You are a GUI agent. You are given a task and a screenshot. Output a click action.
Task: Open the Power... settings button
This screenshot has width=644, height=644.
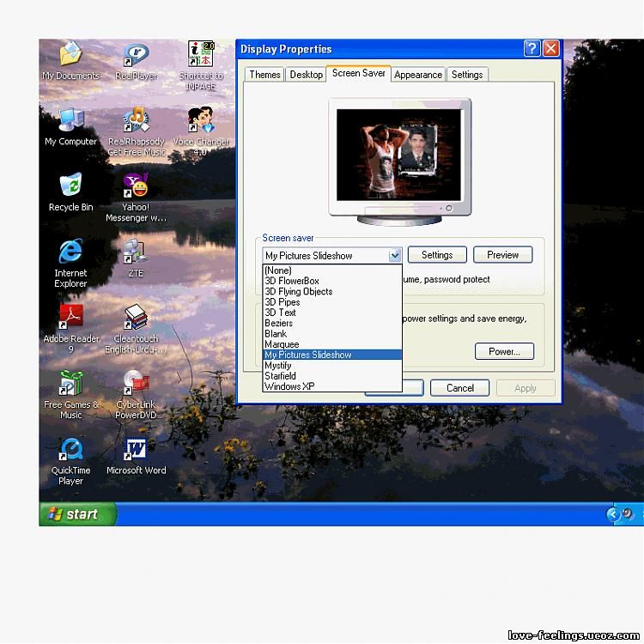coord(504,351)
